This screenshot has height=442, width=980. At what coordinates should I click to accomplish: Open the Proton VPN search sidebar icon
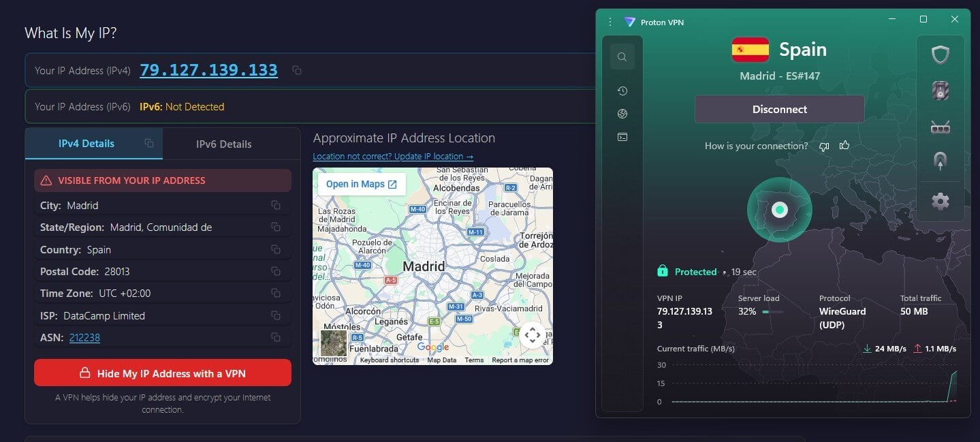(622, 57)
